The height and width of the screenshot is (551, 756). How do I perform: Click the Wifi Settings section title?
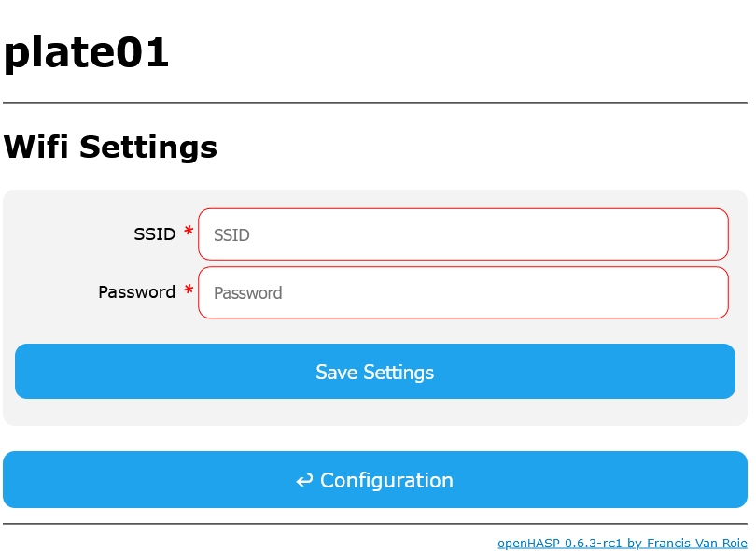tap(110, 148)
